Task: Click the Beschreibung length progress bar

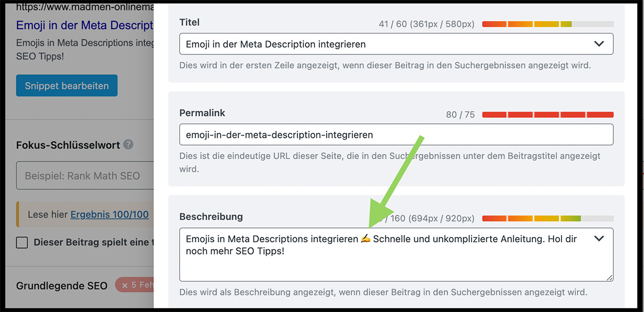Action: click(548, 218)
